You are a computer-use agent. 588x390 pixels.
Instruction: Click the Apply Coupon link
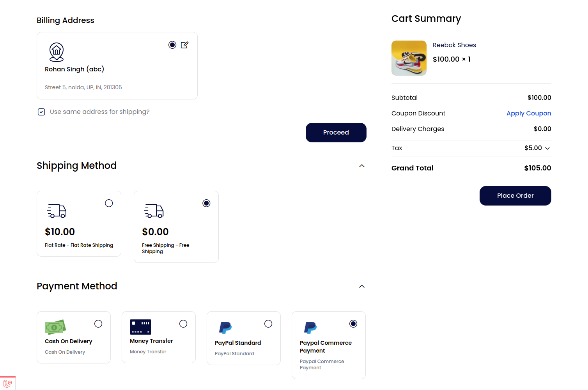528,113
